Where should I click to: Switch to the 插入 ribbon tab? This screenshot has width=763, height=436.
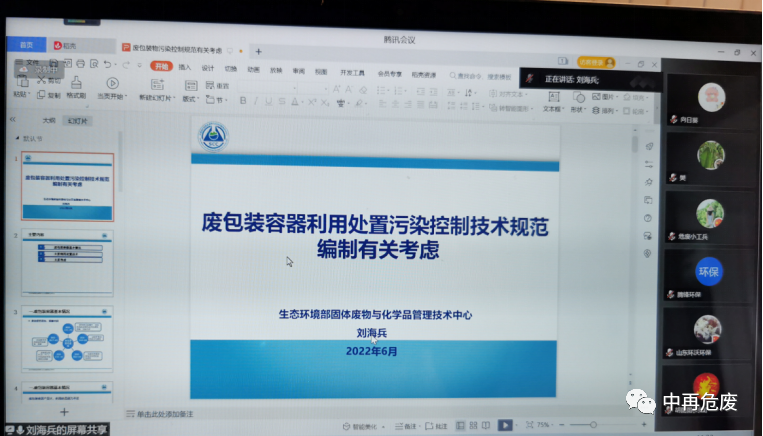pos(184,68)
